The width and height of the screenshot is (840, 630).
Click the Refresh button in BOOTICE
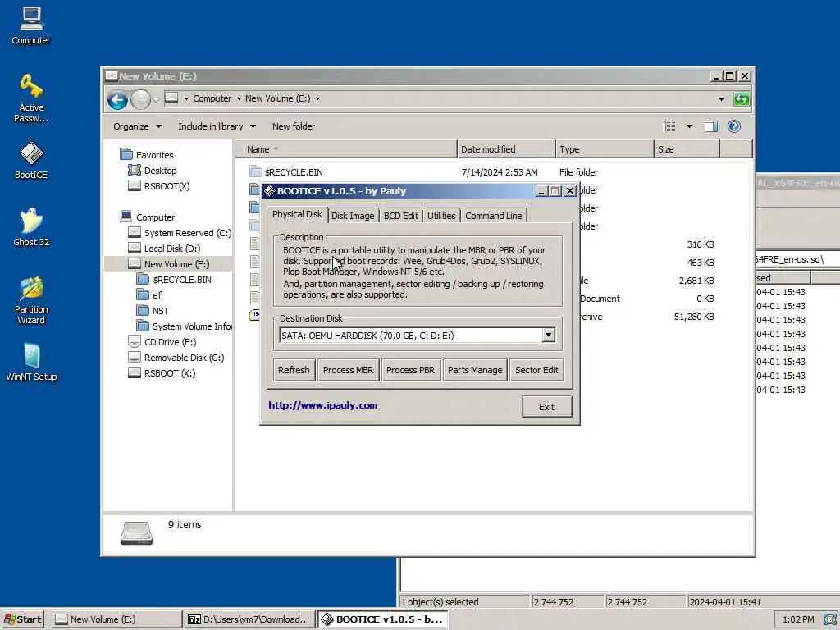coord(294,370)
